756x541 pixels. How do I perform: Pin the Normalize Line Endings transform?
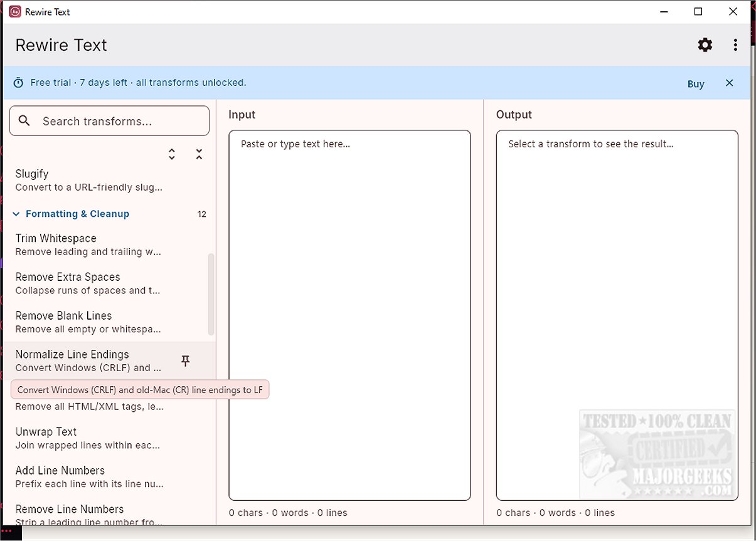[x=185, y=360]
